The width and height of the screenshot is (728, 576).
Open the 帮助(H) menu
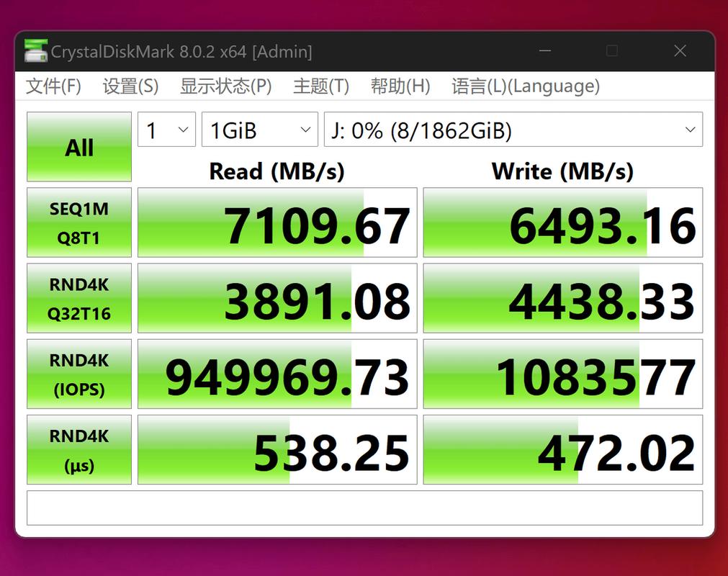coord(400,86)
